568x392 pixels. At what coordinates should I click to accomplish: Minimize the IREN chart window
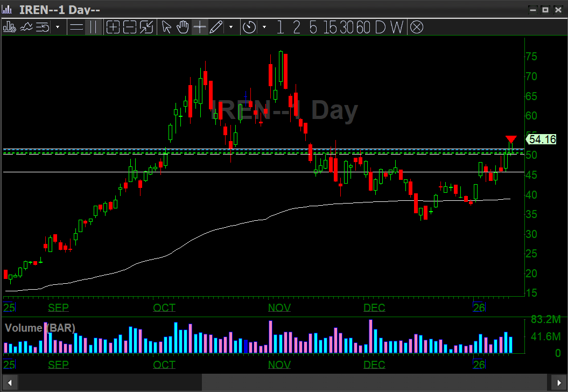click(x=532, y=10)
